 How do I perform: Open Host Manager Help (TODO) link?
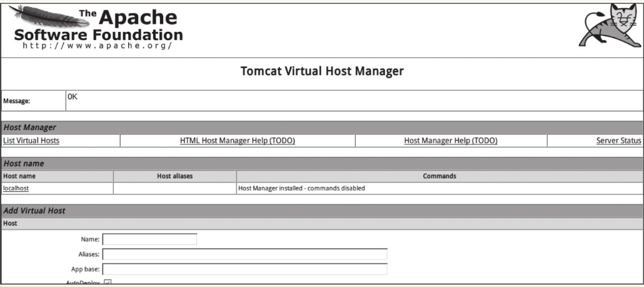coord(451,141)
